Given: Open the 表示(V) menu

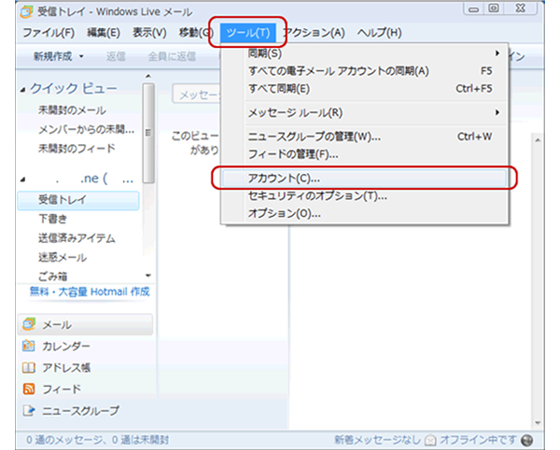Looking at the screenshot, I should click(149, 33).
